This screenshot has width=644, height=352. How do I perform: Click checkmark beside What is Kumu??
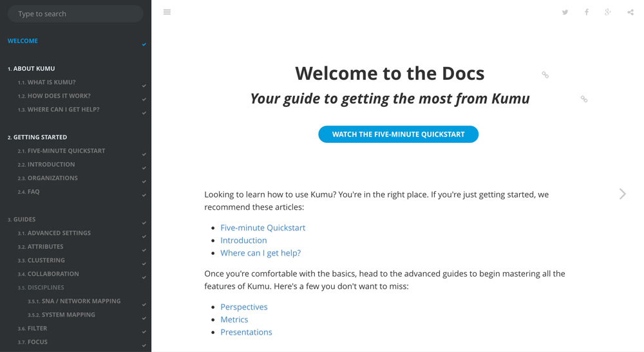pyautogui.click(x=144, y=86)
